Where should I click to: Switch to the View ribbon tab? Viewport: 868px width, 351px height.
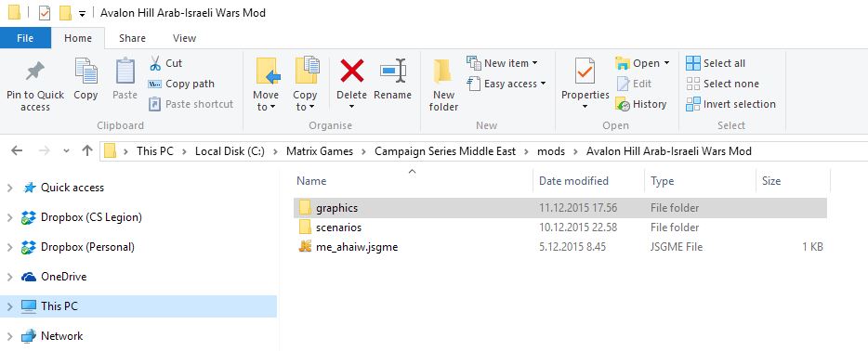pos(184,38)
